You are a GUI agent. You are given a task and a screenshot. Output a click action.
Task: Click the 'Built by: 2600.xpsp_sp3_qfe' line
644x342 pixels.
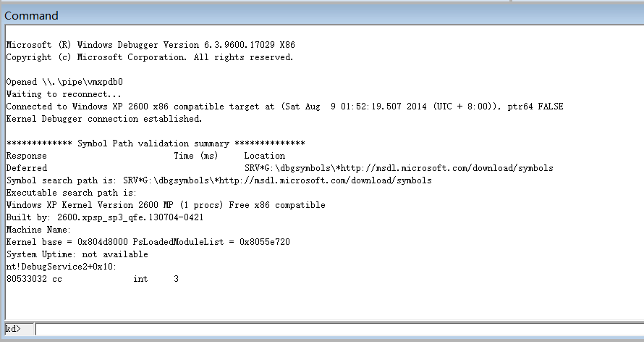pos(104,217)
